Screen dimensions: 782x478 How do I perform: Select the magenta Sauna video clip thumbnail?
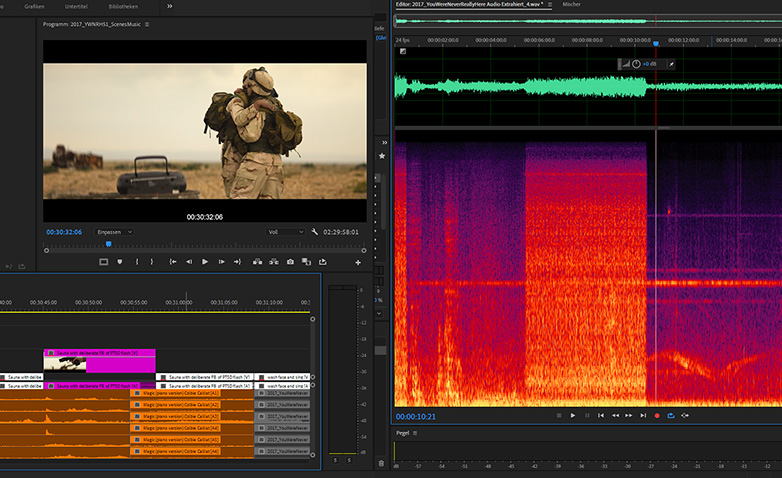65,365
